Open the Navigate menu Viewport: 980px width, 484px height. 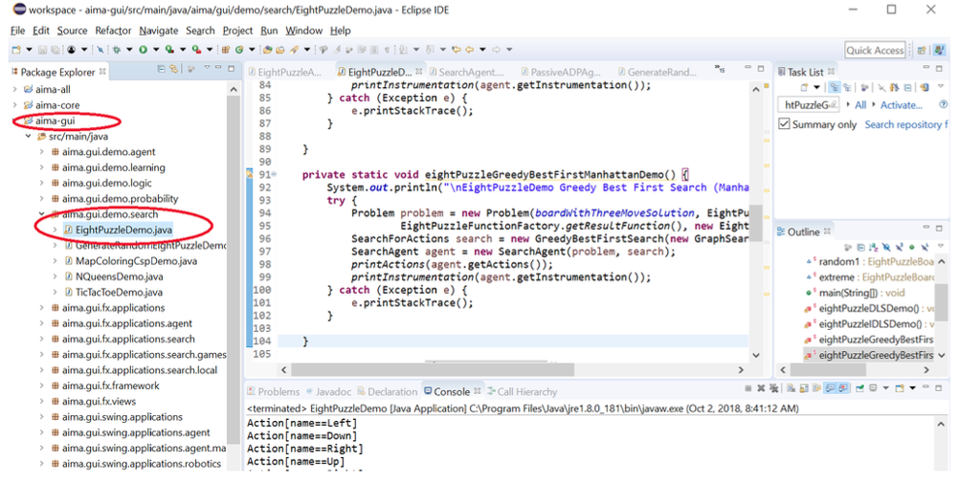159,31
